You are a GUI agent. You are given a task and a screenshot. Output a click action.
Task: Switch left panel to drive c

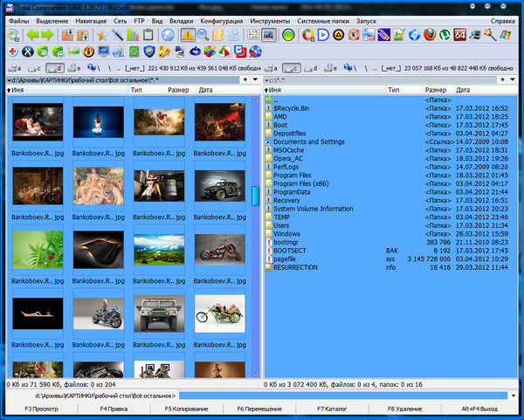(x=34, y=67)
